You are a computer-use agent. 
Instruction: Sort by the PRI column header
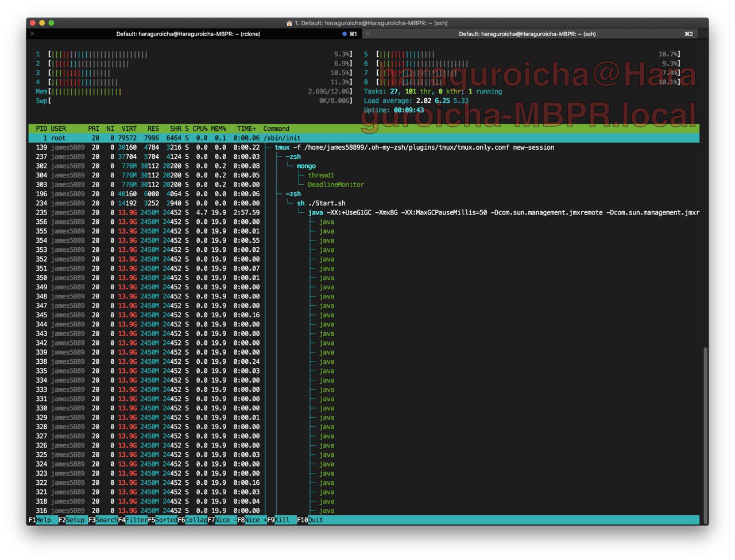point(94,129)
